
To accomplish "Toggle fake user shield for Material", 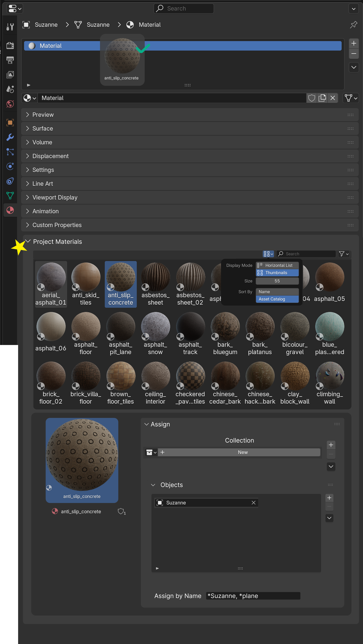I will point(312,98).
